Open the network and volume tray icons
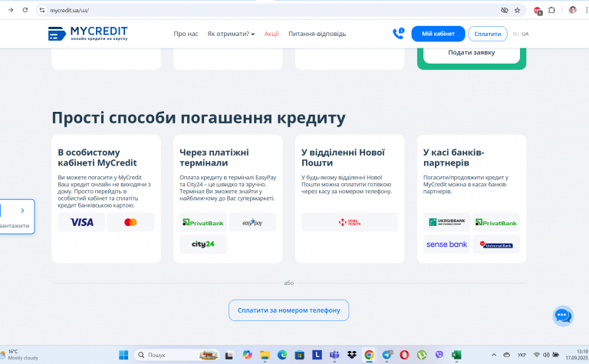 546,355
